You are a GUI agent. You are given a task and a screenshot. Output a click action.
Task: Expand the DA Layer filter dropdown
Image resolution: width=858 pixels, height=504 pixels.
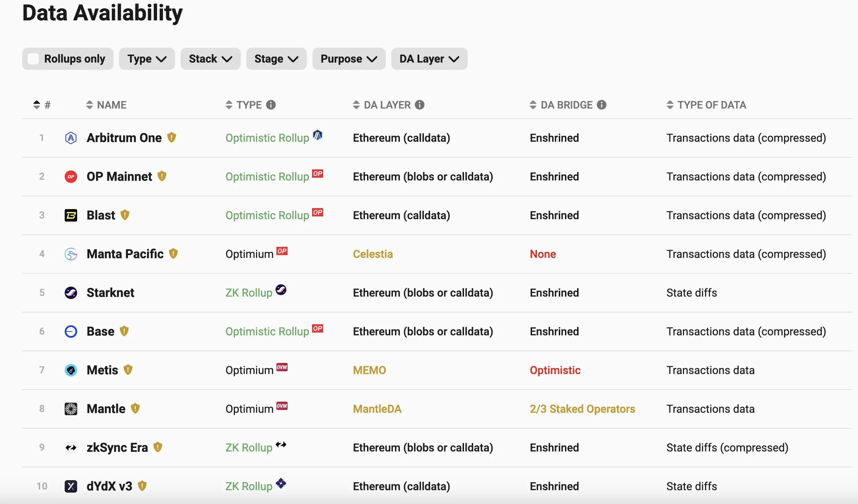[429, 58]
